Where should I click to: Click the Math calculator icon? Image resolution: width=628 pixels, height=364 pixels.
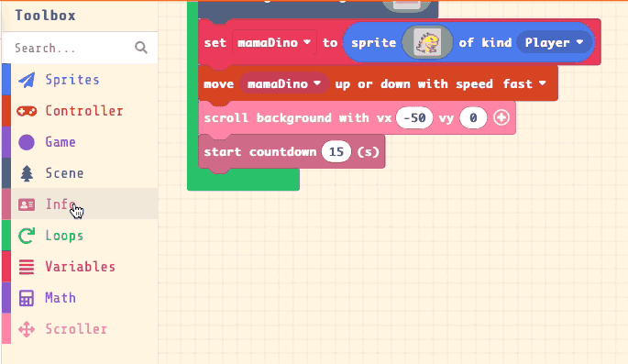27,298
